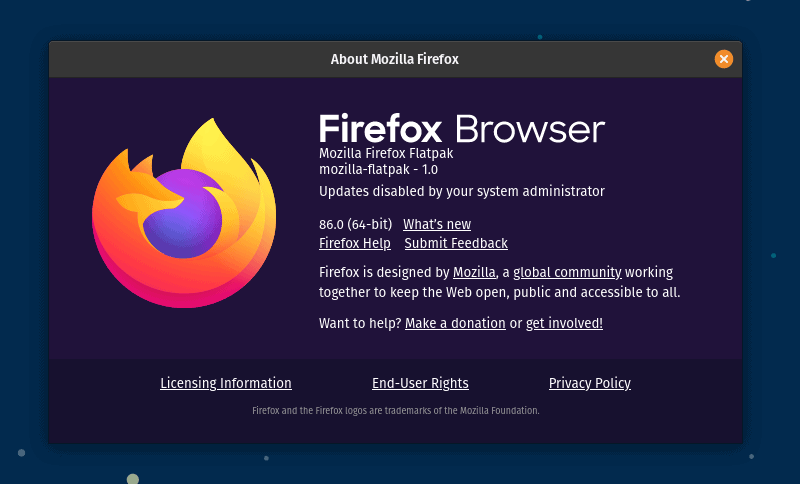Viewport: 800px width, 484px height.
Task: View Licensing Information
Action: 226,383
